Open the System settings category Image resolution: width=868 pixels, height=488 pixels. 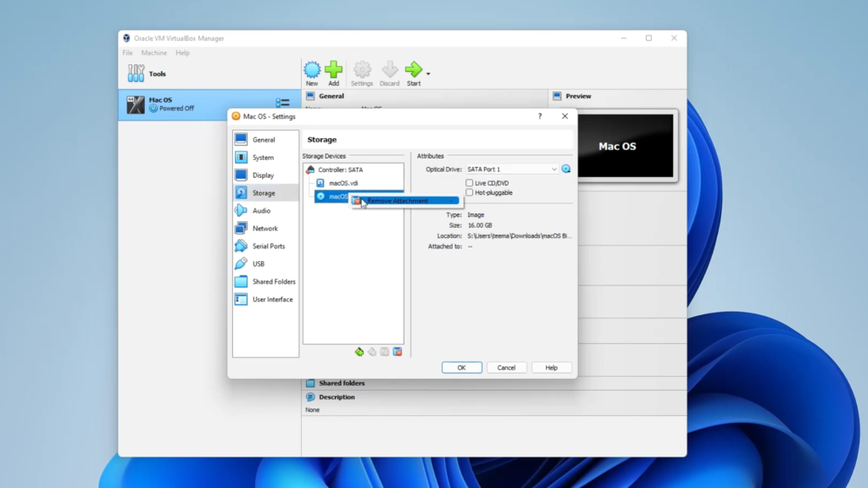(265, 158)
